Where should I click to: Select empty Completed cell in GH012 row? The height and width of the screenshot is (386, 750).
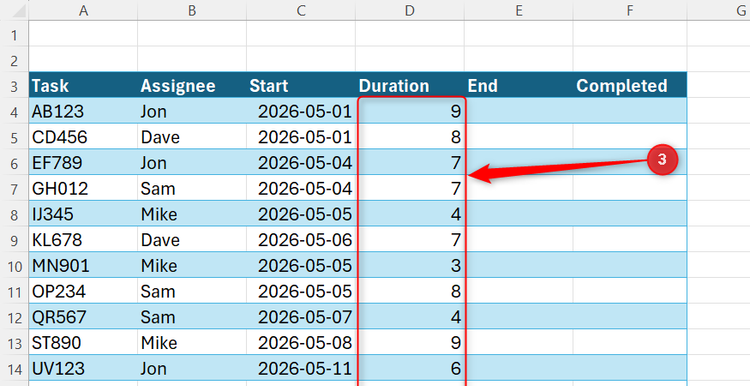630,188
